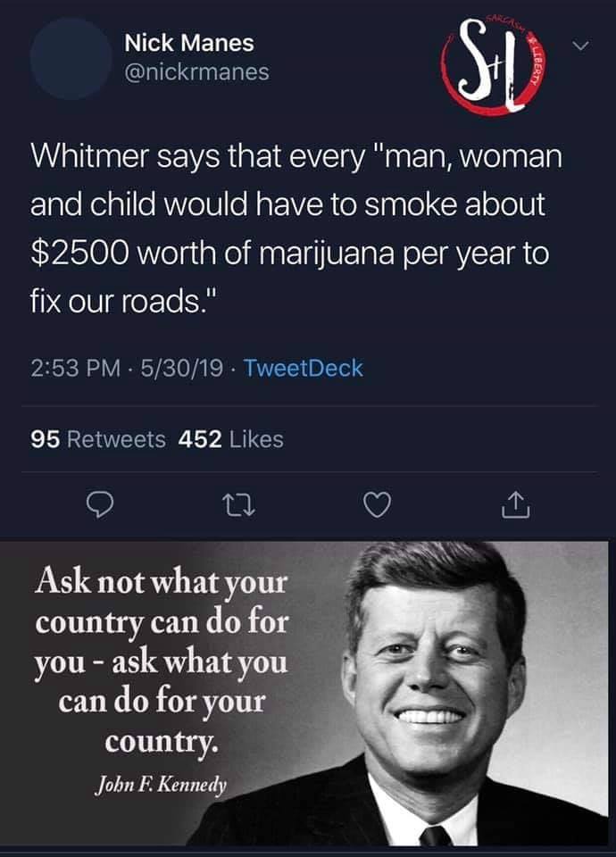Click the 2:53 PM timestamp
The height and width of the screenshot is (857, 616).
click(x=75, y=368)
